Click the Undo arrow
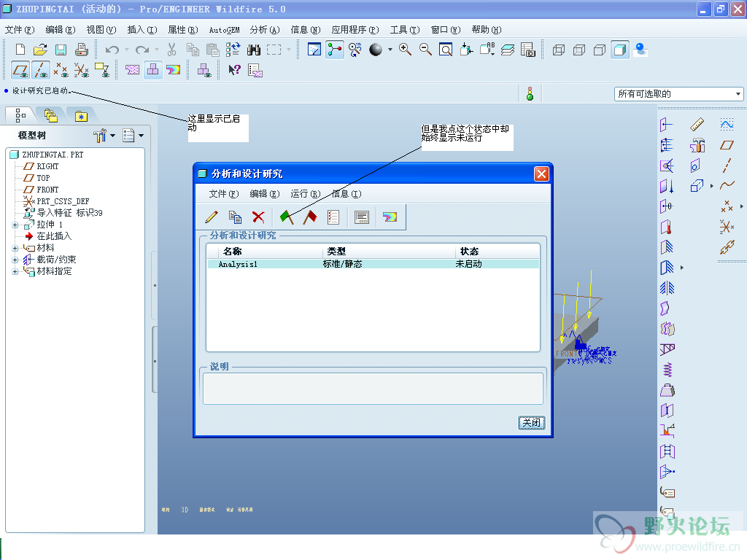The height and width of the screenshot is (560, 747). tap(112, 50)
